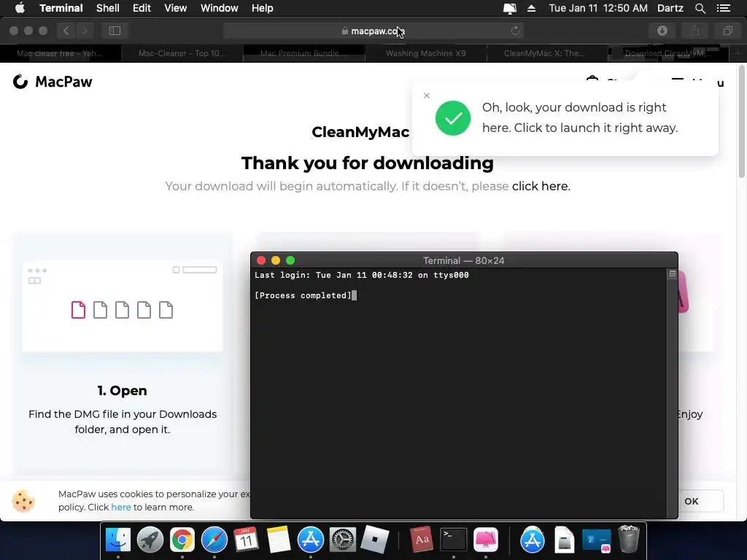Viewport: 747px width, 560px height.
Task: Open System Preferences gear in dock
Action: pos(343,540)
